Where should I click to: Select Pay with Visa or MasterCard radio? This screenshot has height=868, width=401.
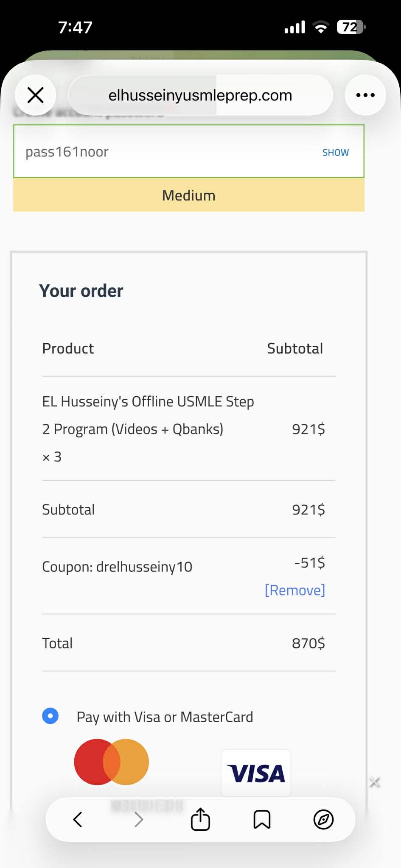[x=50, y=716]
